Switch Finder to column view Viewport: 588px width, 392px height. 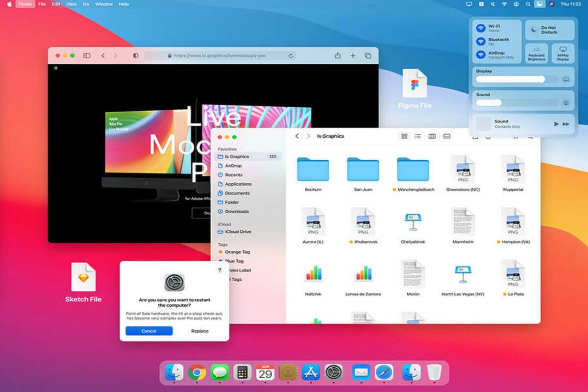(432, 136)
